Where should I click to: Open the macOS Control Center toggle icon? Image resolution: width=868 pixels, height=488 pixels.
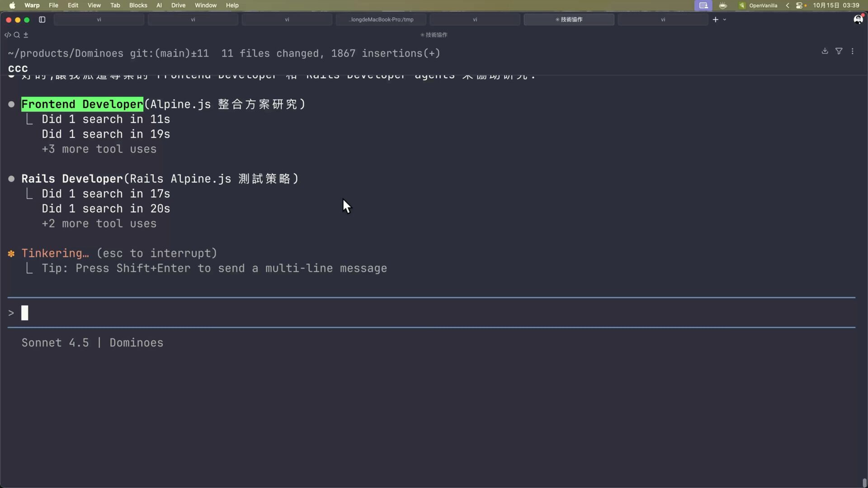(x=799, y=5)
